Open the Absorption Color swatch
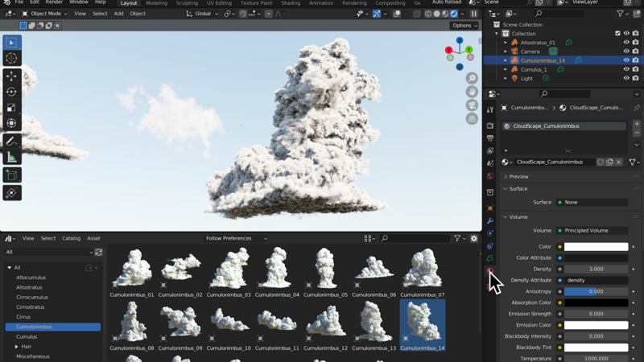644x362 pixels. pyautogui.click(x=596, y=302)
